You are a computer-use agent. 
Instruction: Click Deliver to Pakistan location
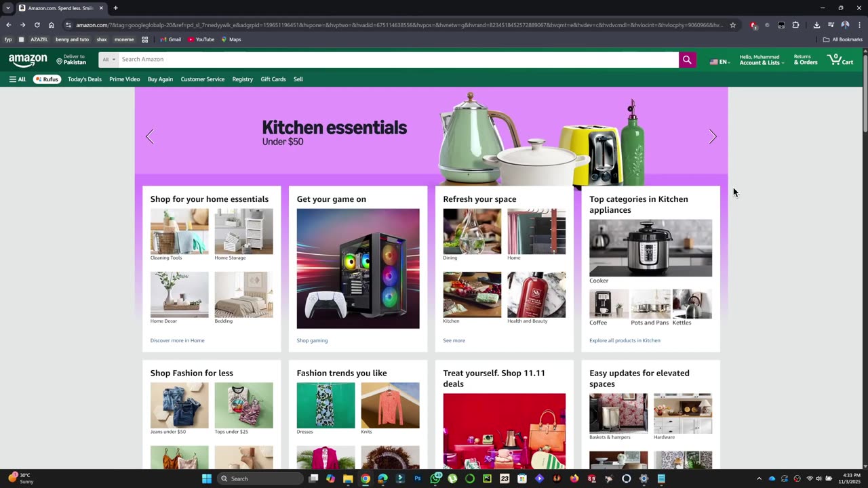click(x=71, y=60)
